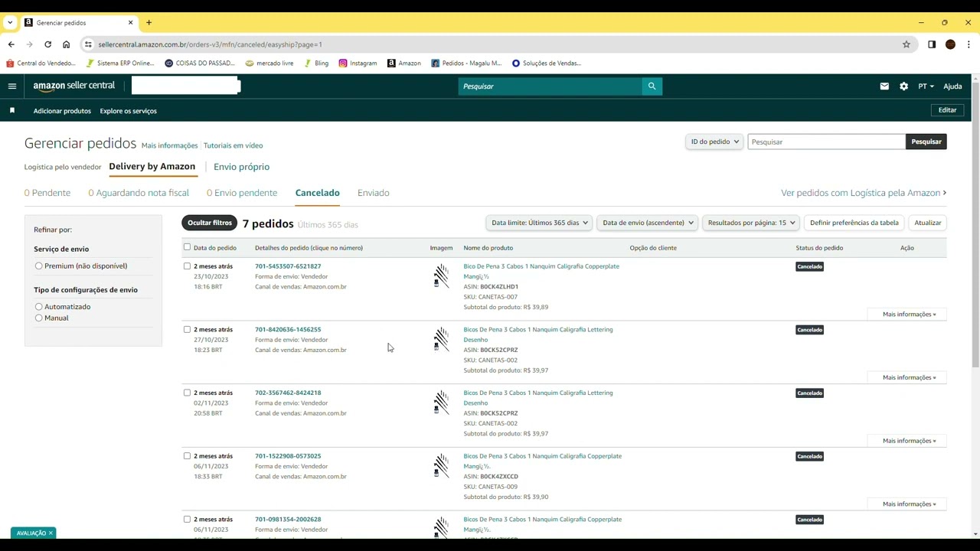Screen dimensions: 980x551
Task: Bookmark this page with star icon
Action: 906,44
